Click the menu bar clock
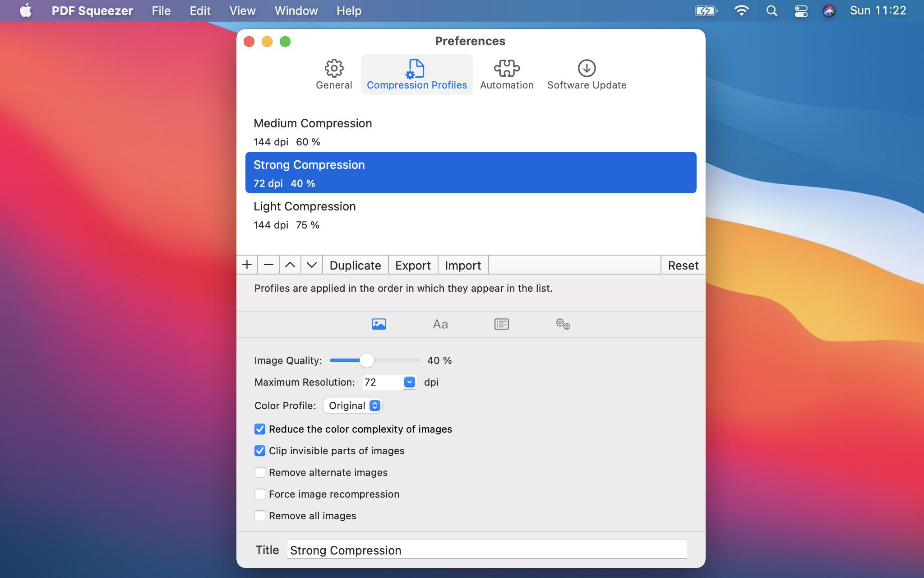The width and height of the screenshot is (924, 578). [x=878, y=11]
